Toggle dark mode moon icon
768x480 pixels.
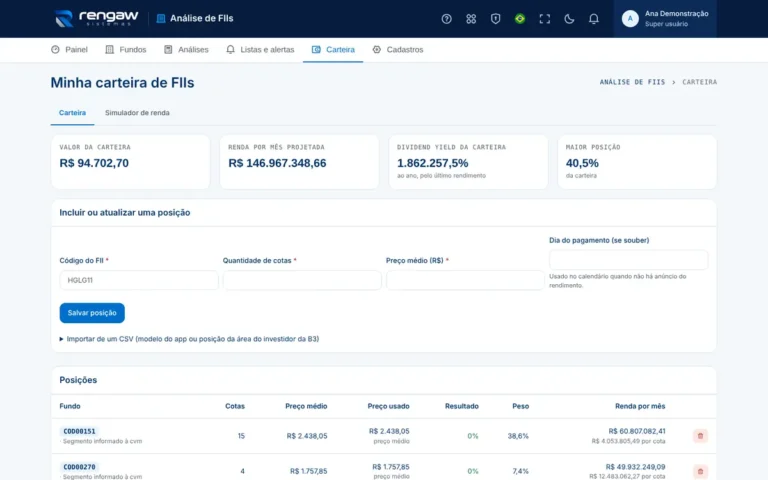569,19
